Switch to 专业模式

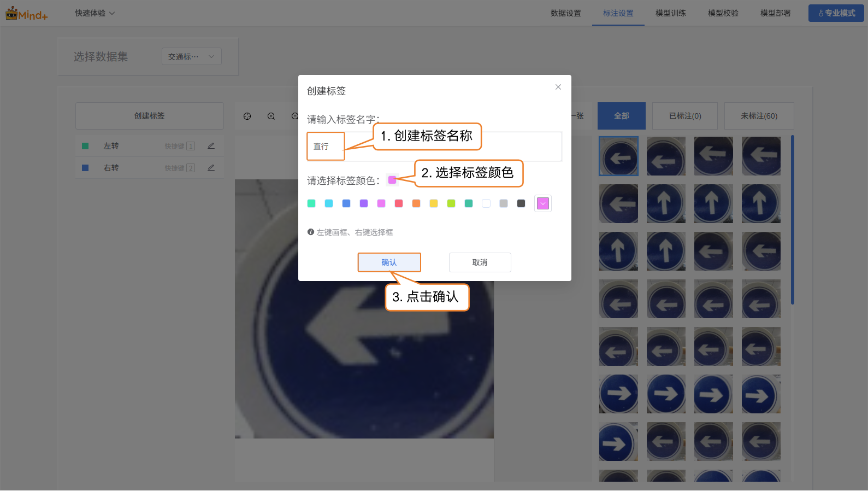click(836, 13)
